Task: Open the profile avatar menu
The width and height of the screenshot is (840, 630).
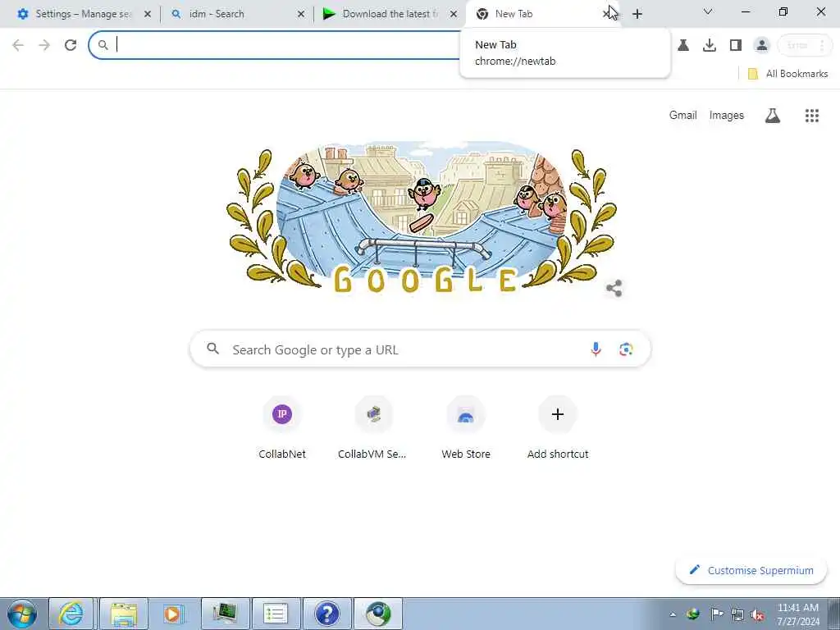Action: click(762, 45)
